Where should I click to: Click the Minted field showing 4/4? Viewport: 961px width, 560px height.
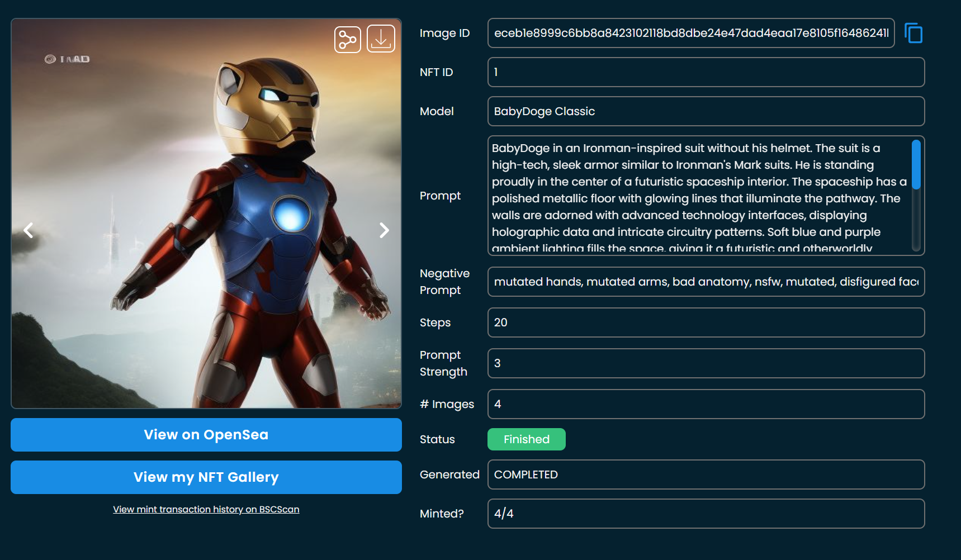[x=706, y=514]
